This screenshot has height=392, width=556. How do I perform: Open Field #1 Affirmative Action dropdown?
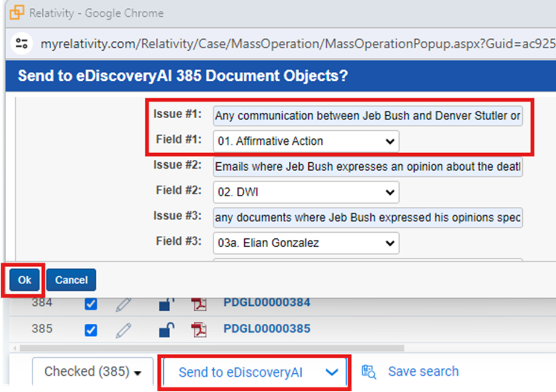coord(306,141)
